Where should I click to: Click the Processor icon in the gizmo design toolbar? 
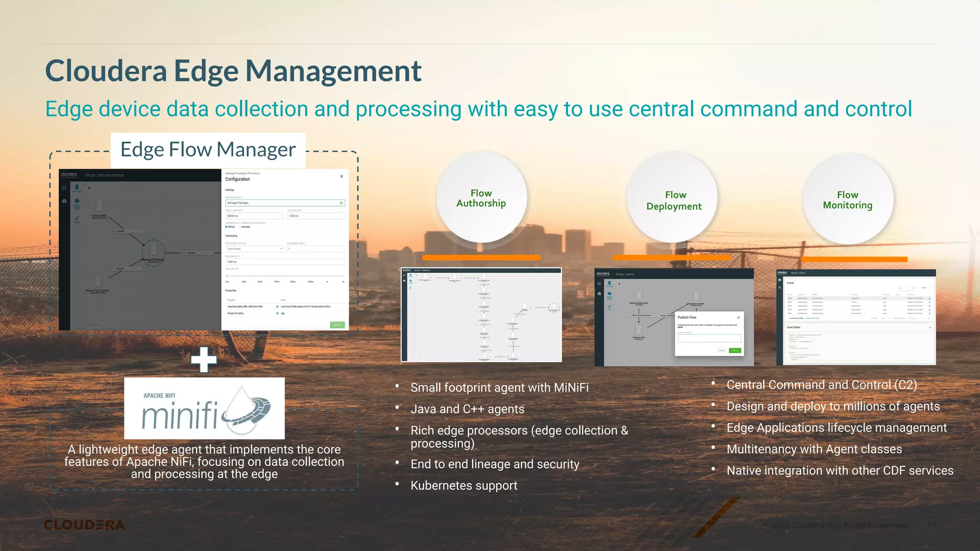[x=610, y=284]
